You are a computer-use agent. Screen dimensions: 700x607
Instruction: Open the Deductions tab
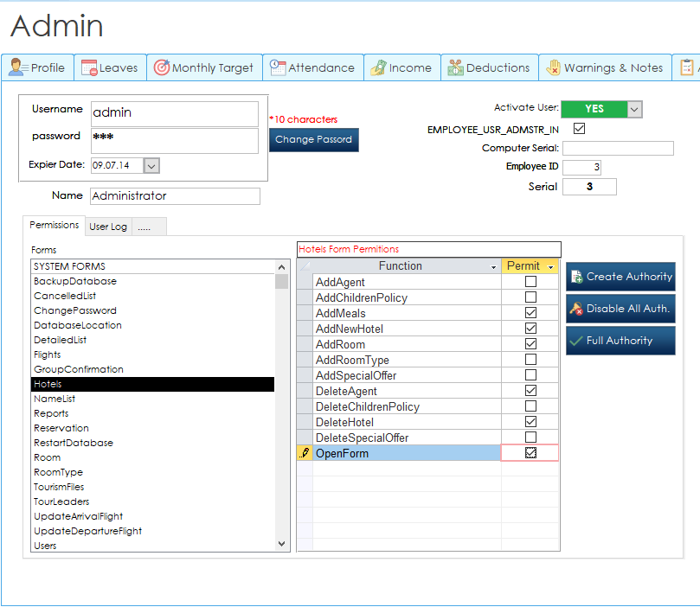[x=490, y=67]
